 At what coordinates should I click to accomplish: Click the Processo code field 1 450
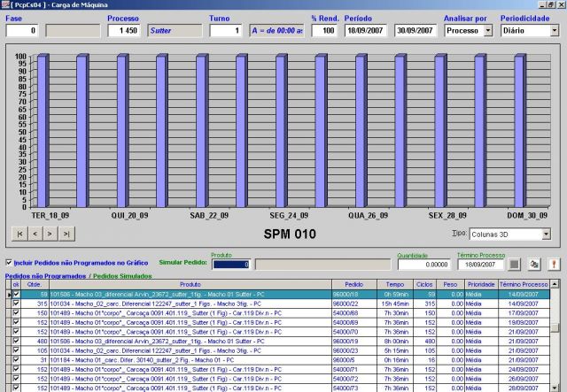point(124,31)
